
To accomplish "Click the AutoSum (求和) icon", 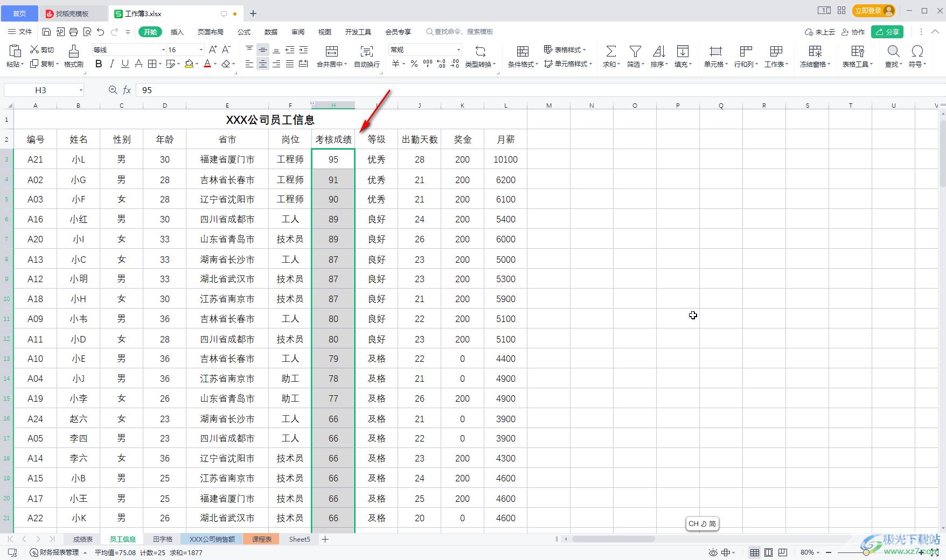I will tap(611, 51).
